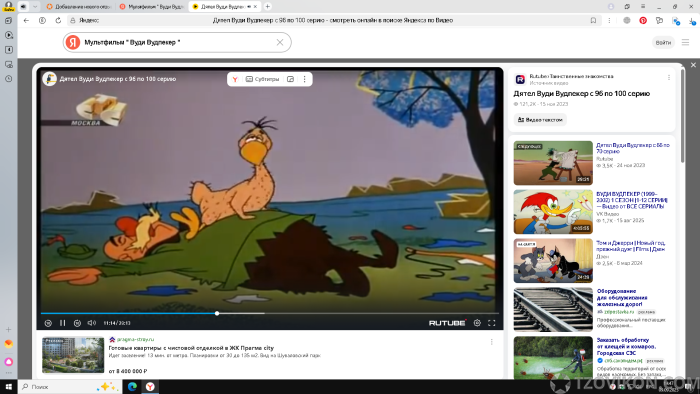The height and width of the screenshot is (394, 700).
Task: Clear the search field with the X icon
Action: coord(280,42)
